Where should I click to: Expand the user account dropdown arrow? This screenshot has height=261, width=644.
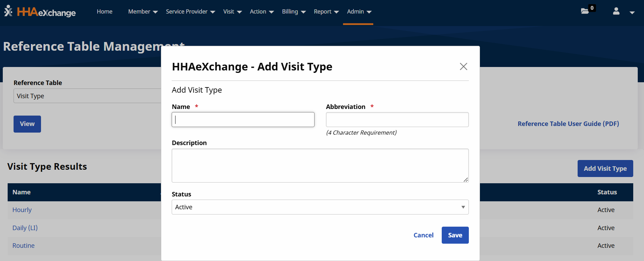click(x=632, y=12)
